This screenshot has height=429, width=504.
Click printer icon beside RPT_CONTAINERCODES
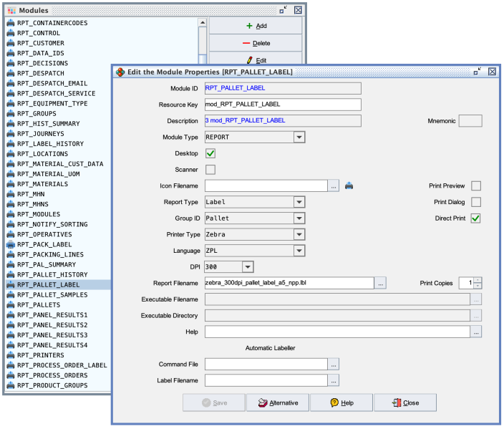point(11,23)
